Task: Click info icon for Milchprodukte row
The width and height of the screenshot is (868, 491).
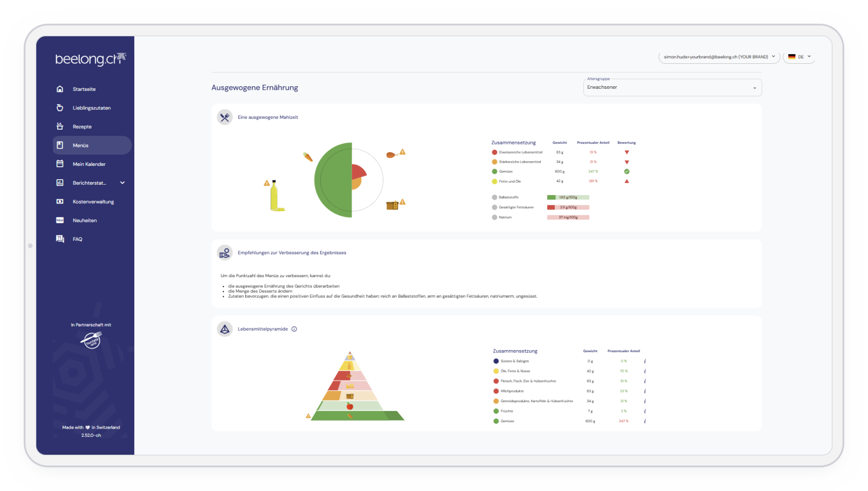Action: [x=645, y=391]
